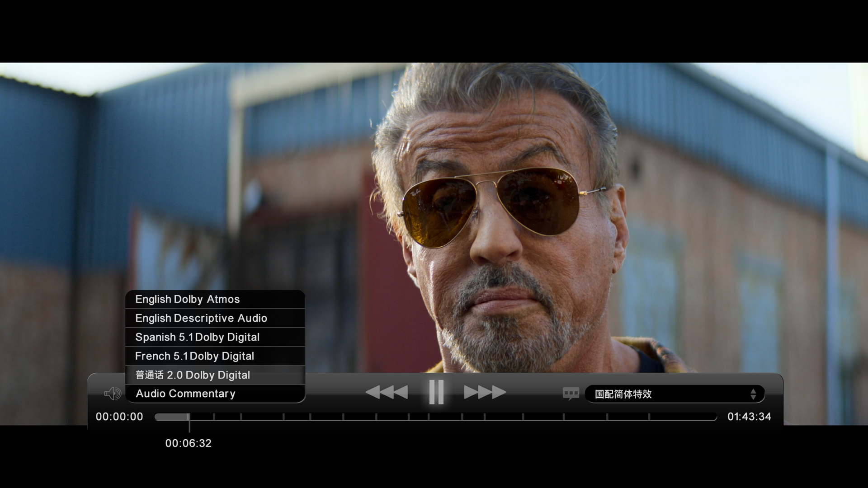Click the subtitle speech-bubble icon
Image resolution: width=868 pixels, height=488 pixels.
click(571, 394)
